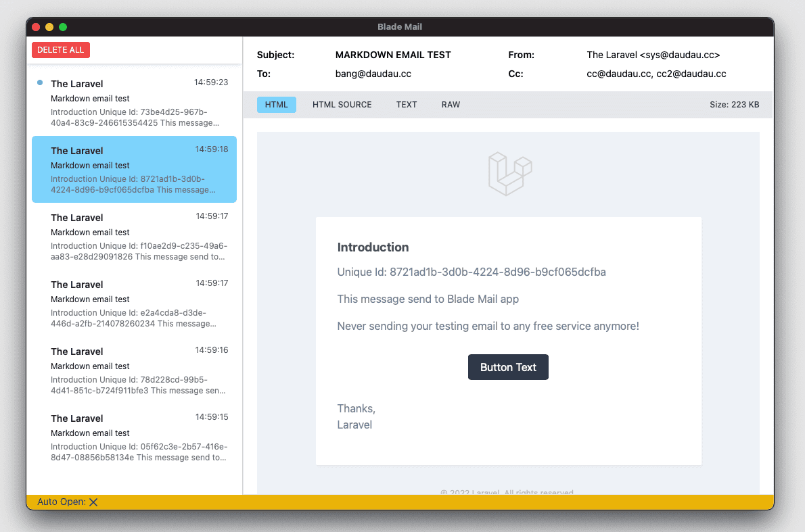Click the Cc addresses line

click(x=656, y=74)
